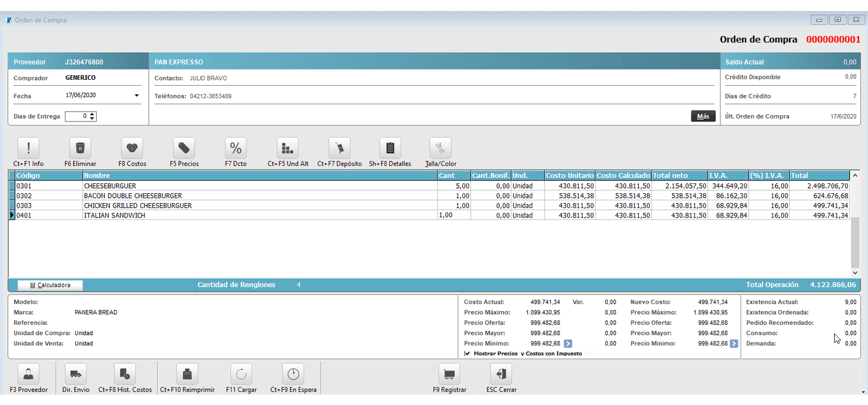Click arrow beside current Precio Mínimo value
This screenshot has width=868, height=405.
(x=568, y=344)
